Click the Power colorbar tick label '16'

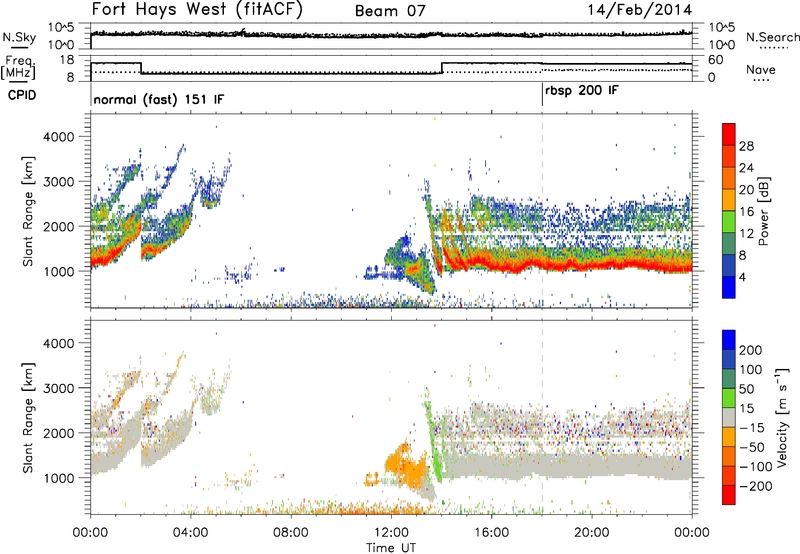[746, 212]
